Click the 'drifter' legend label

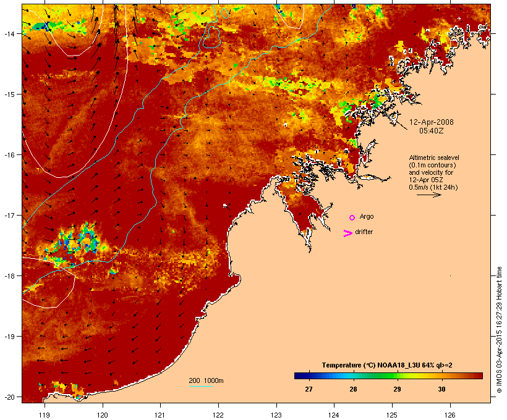(x=364, y=232)
